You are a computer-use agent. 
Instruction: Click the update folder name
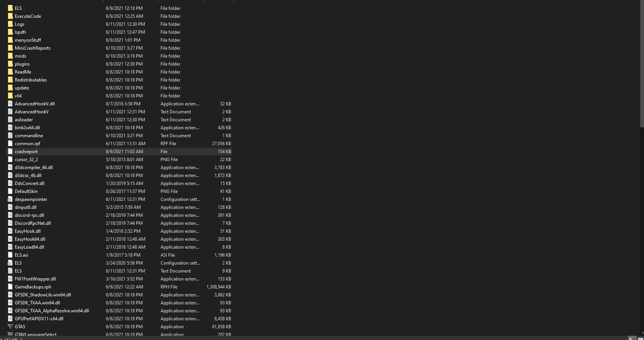click(x=22, y=88)
